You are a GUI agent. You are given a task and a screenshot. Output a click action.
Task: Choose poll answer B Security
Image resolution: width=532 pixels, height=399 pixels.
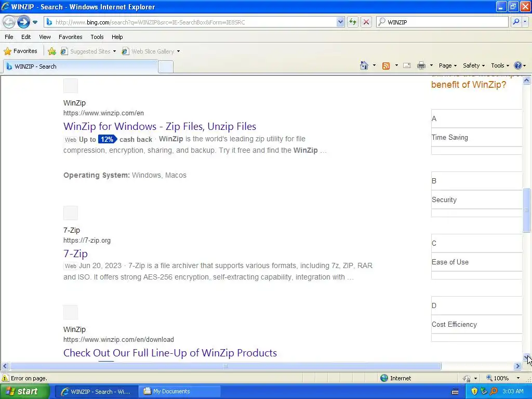click(x=476, y=194)
